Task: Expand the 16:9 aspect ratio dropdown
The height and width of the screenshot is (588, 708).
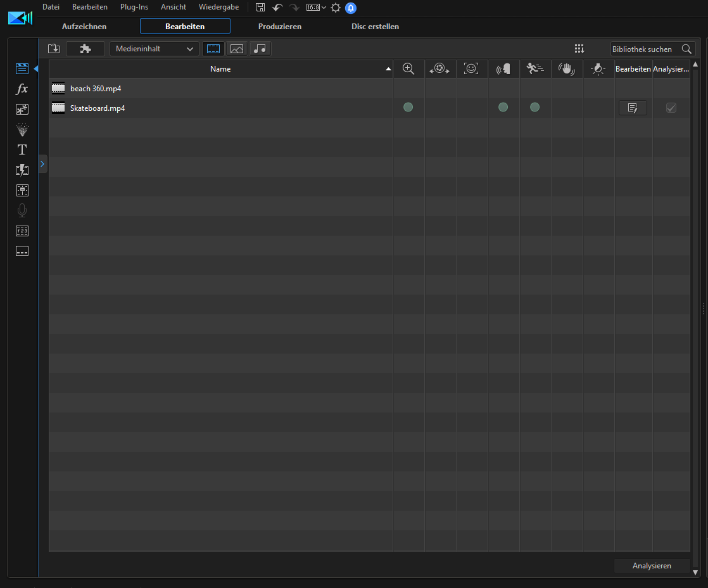Action: tap(316, 8)
